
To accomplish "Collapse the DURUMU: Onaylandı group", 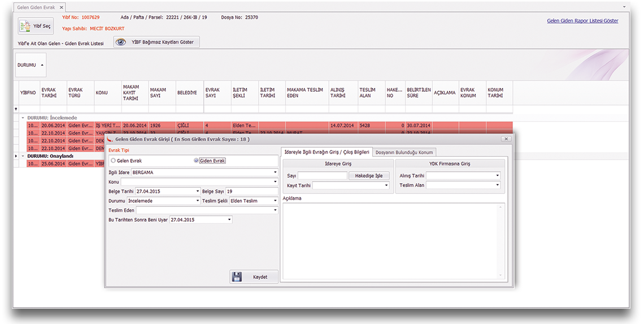I will click(x=23, y=155).
